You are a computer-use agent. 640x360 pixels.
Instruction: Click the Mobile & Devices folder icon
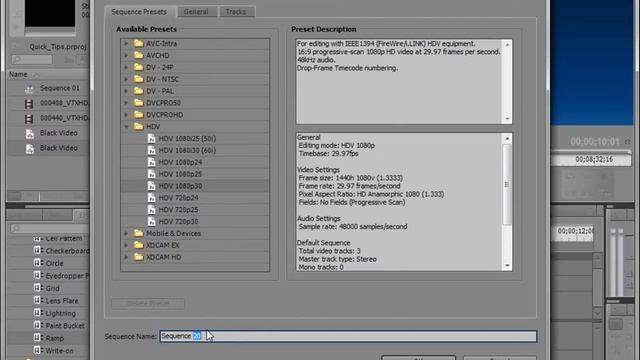(x=139, y=233)
